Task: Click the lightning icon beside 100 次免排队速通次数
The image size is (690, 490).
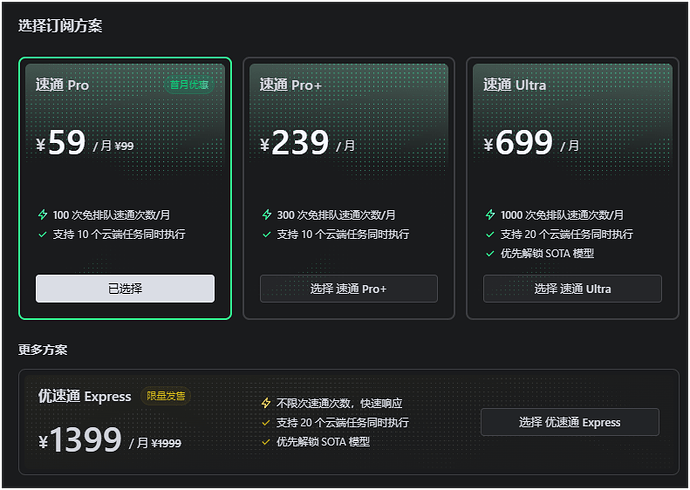Action: tap(43, 215)
